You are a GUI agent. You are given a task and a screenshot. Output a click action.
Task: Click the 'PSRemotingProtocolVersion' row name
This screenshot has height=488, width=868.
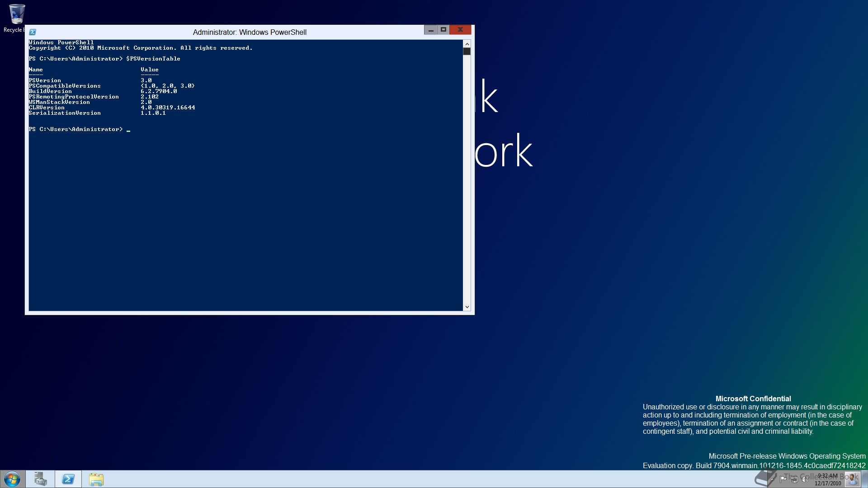pos(74,97)
